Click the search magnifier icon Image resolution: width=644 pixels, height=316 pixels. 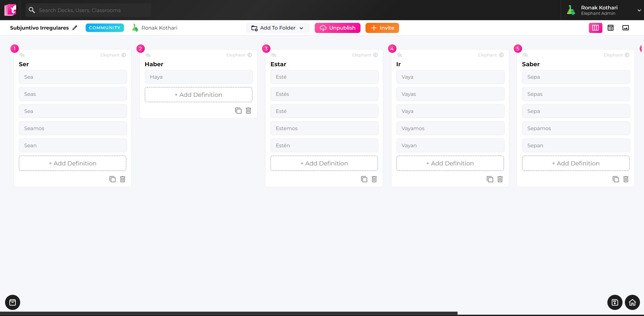(32, 10)
